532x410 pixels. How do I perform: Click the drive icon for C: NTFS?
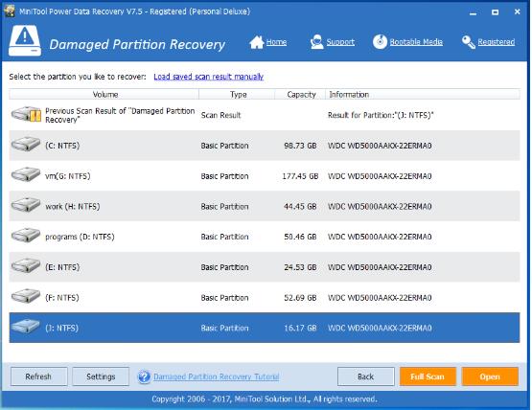[x=26, y=145]
